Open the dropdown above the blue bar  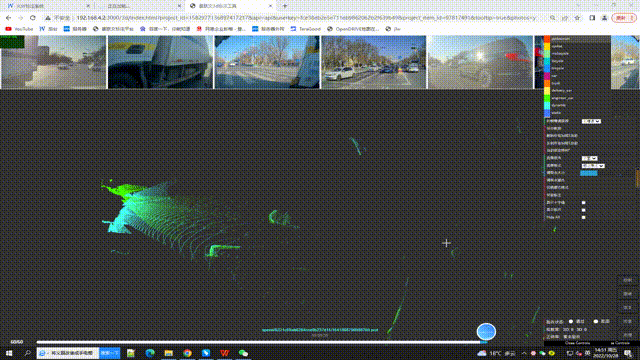[x=593, y=166]
